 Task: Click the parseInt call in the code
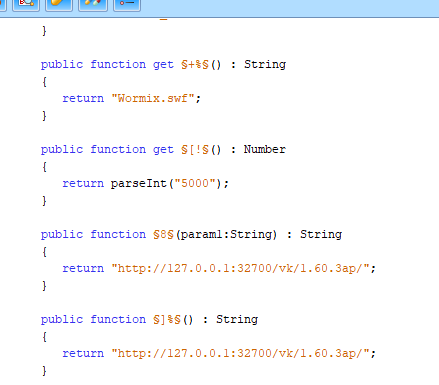[x=139, y=183]
